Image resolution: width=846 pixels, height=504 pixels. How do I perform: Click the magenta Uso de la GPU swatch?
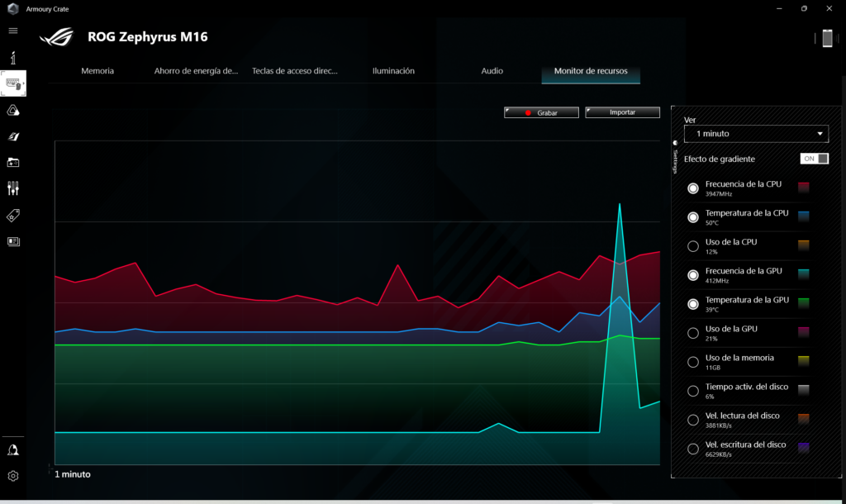803,332
